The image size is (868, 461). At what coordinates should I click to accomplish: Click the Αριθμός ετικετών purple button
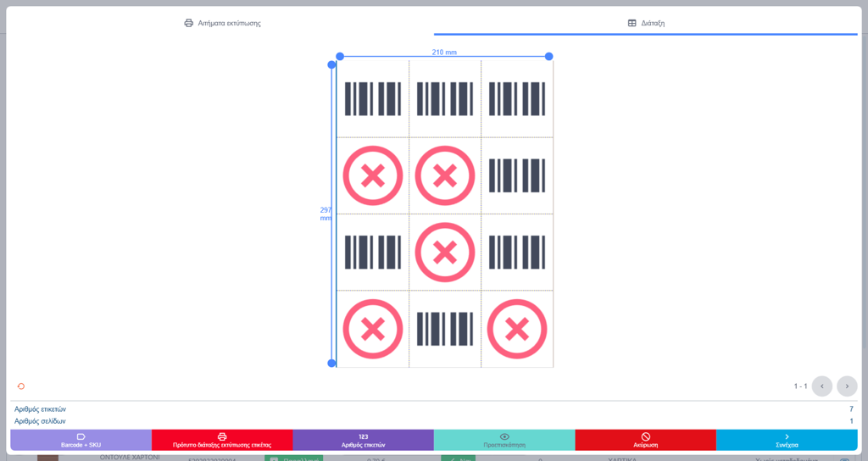pos(363,440)
